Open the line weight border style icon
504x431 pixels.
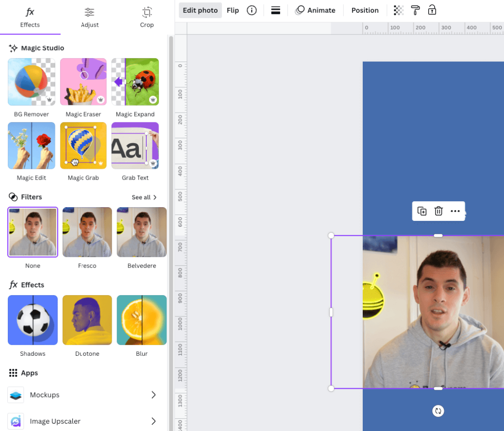[276, 10]
